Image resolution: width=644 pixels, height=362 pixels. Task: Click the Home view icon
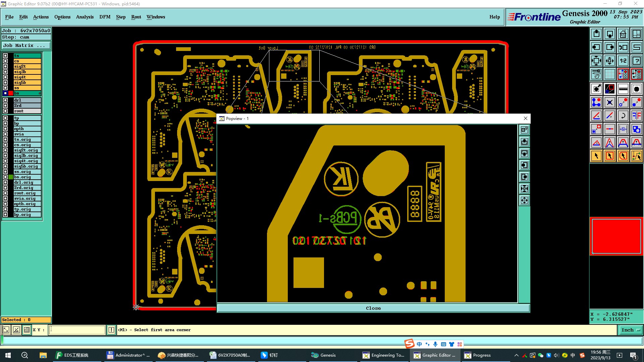[623, 34]
